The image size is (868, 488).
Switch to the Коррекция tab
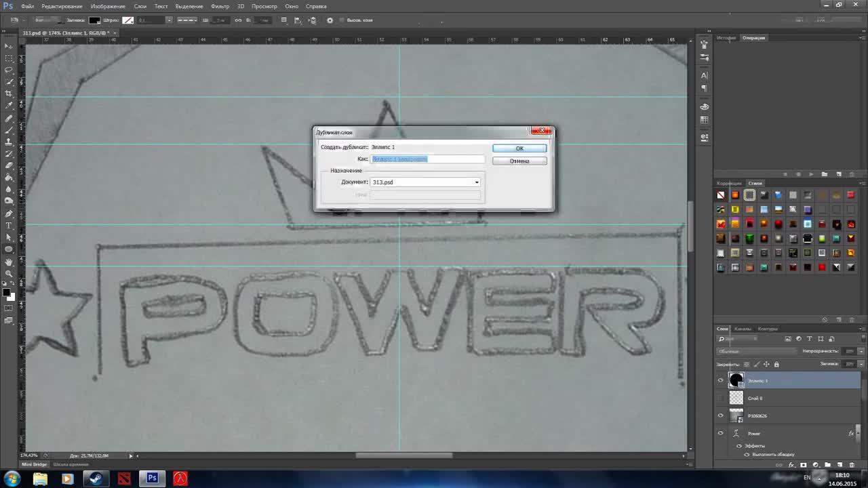click(x=730, y=183)
